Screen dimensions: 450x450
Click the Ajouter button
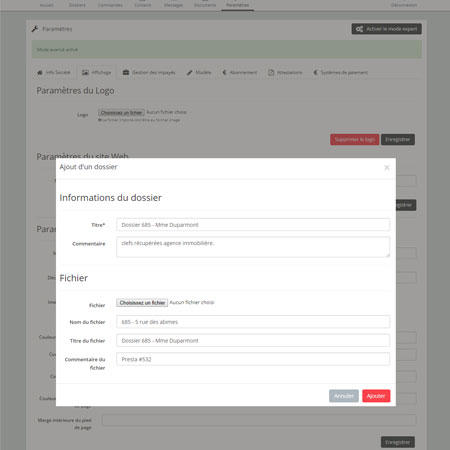376,396
